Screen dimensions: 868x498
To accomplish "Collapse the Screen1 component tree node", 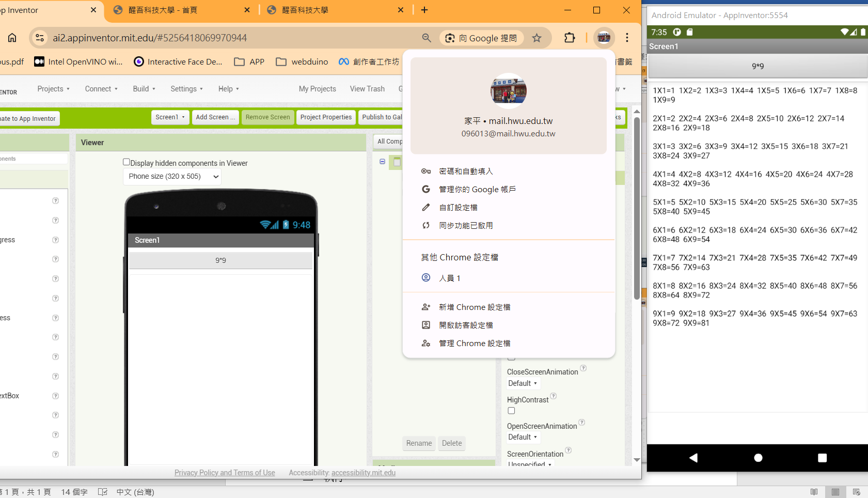I will [383, 162].
